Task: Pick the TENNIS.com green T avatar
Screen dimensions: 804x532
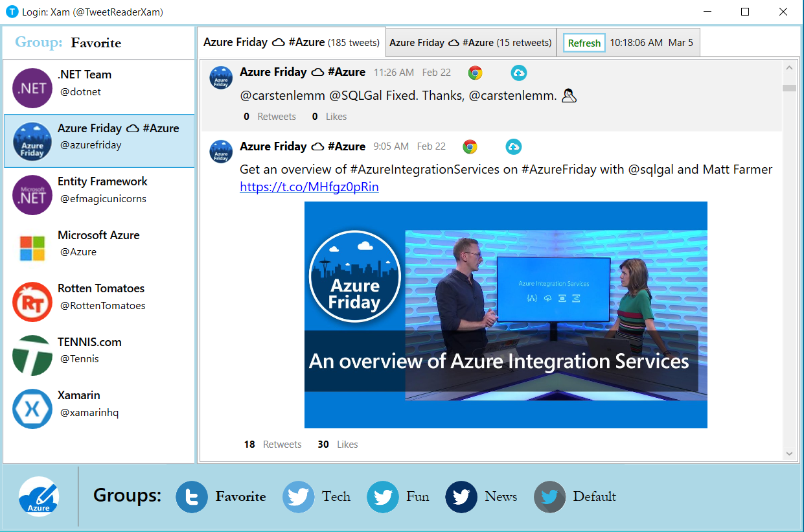Action: (32, 355)
